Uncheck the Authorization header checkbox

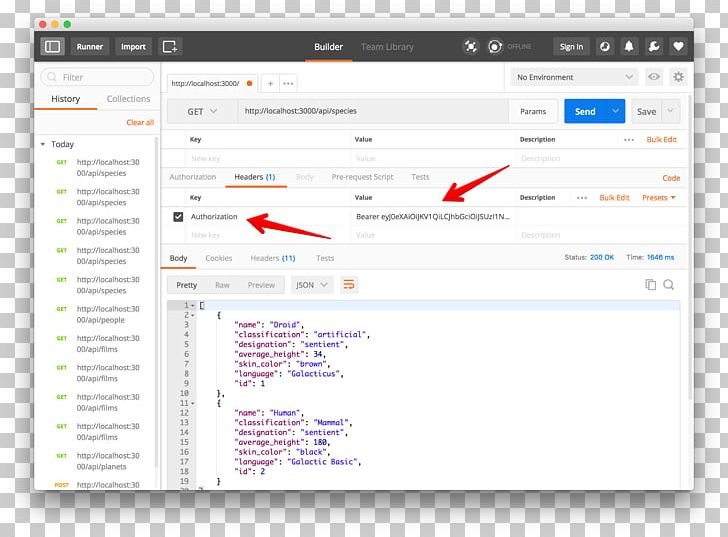[178, 216]
